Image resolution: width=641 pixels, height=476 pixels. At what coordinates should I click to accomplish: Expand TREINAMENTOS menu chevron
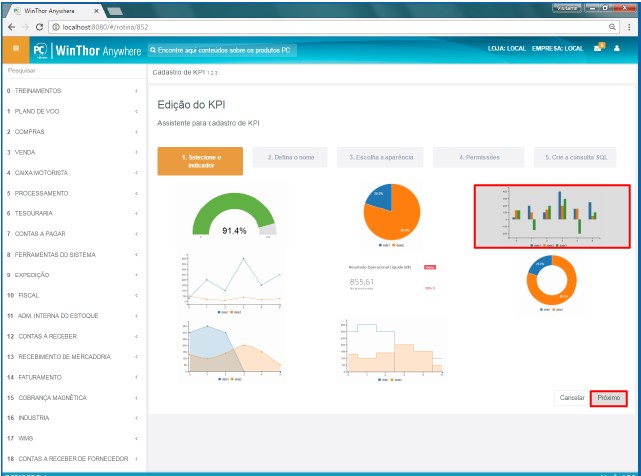(x=137, y=91)
